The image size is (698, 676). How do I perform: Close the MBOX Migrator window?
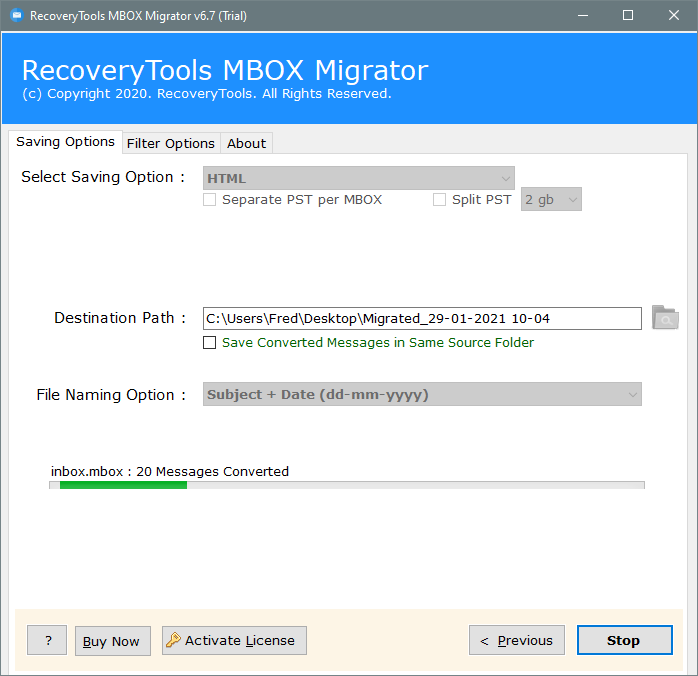tap(674, 16)
